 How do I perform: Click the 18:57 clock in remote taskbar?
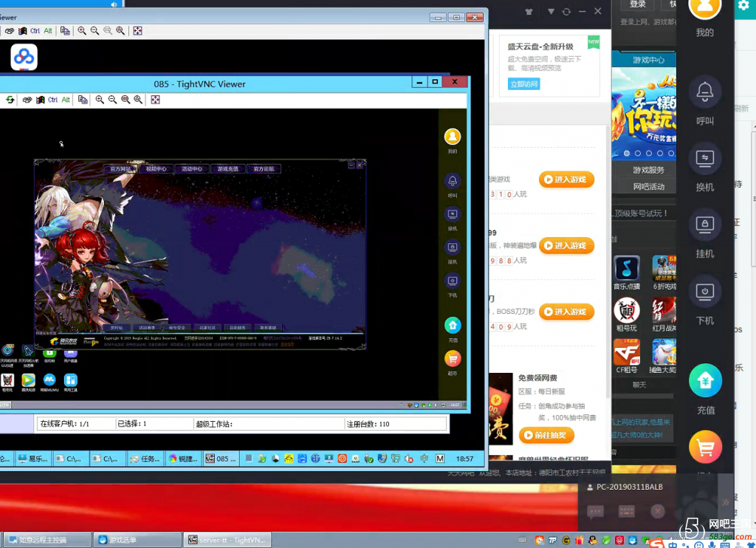point(465,459)
